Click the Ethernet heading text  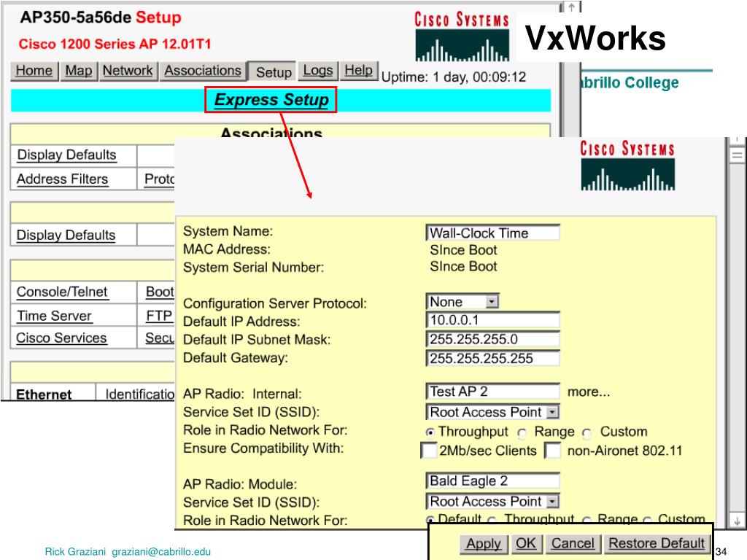pyautogui.click(x=44, y=394)
